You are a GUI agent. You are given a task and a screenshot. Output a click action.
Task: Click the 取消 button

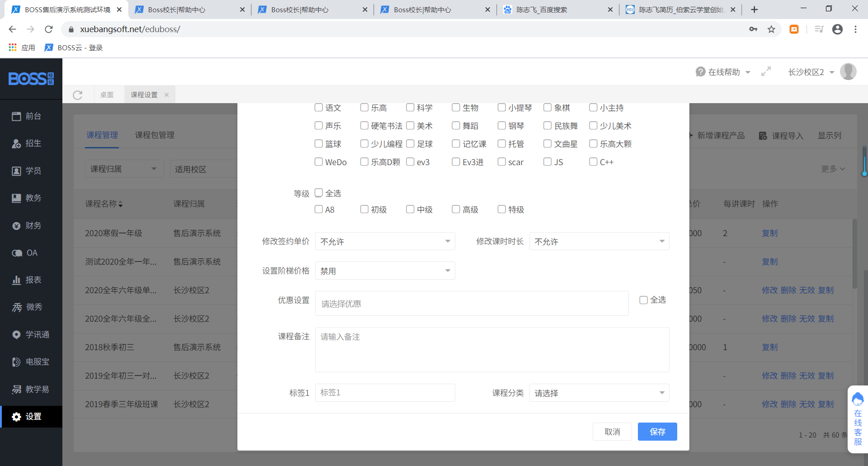pyautogui.click(x=612, y=432)
